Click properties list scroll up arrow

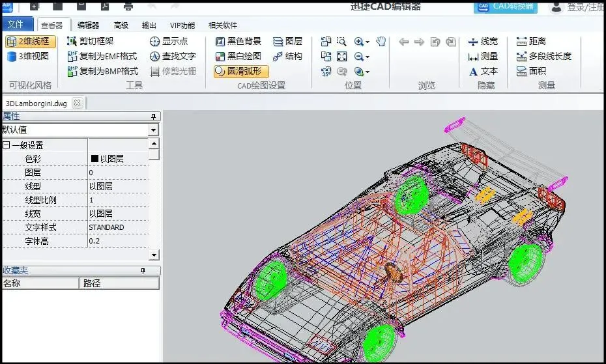pyautogui.click(x=154, y=144)
